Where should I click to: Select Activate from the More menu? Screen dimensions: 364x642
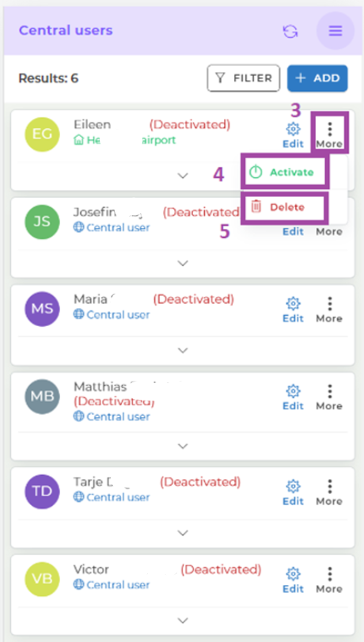click(x=285, y=172)
